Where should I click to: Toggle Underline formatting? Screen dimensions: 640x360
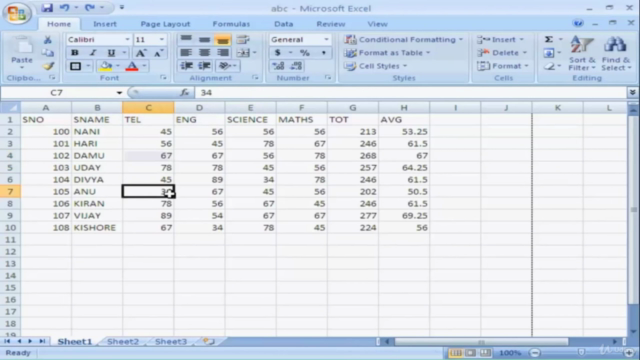[111, 53]
